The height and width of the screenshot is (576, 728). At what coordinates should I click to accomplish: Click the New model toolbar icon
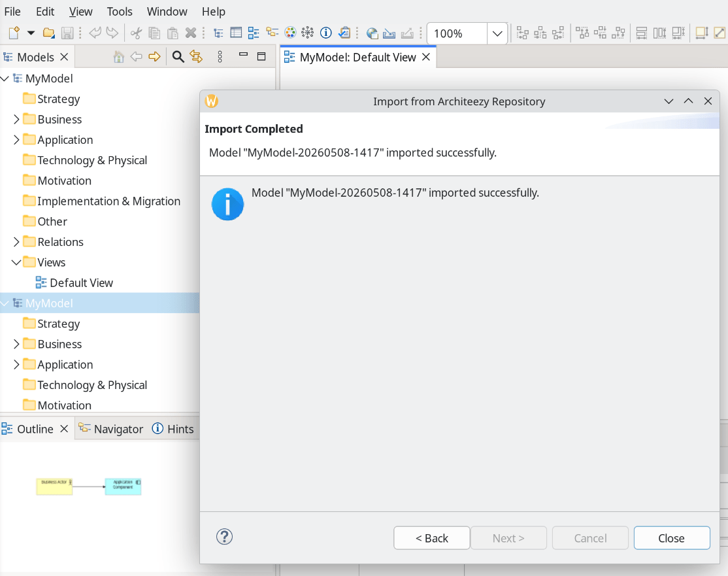[x=14, y=33]
